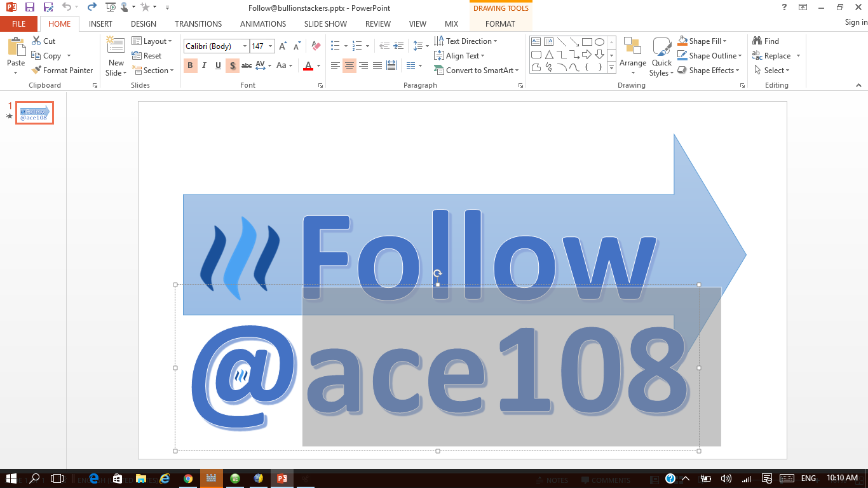Viewport: 868px width, 488px height.
Task: Expand the Section dropdown
Action: [x=152, y=71]
